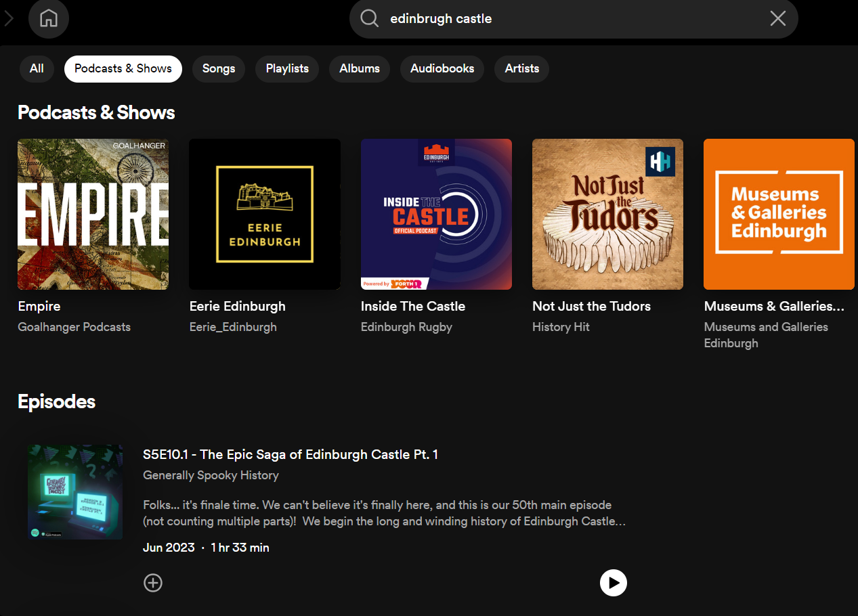This screenshot has width=858, height=616.
Task: Switch to the Songs filter
Action: pos(219,68)
